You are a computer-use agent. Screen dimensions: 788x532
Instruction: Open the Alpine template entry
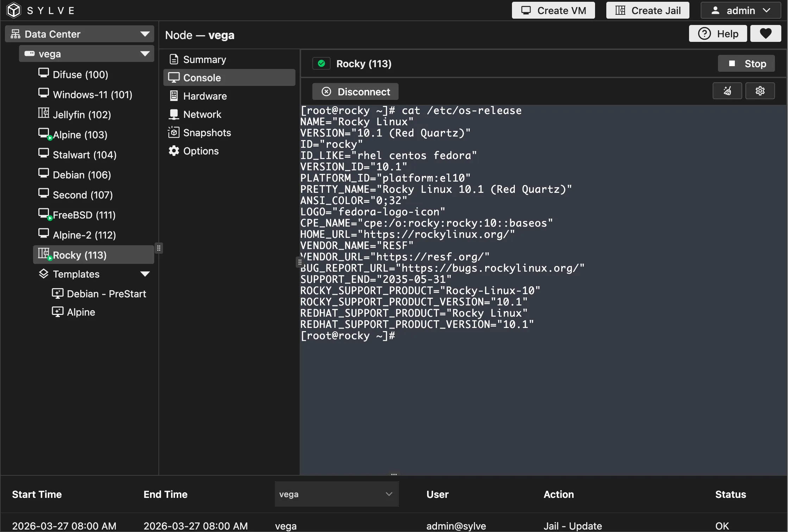coord(101,312)
